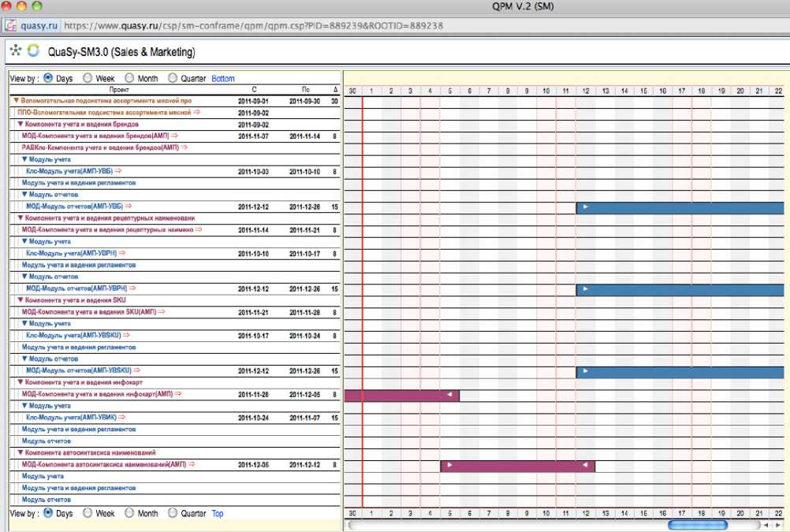Select the bottom Month view radio button
Image resolution: width=790 pixels, height=532 pixels.
(129, 513)
